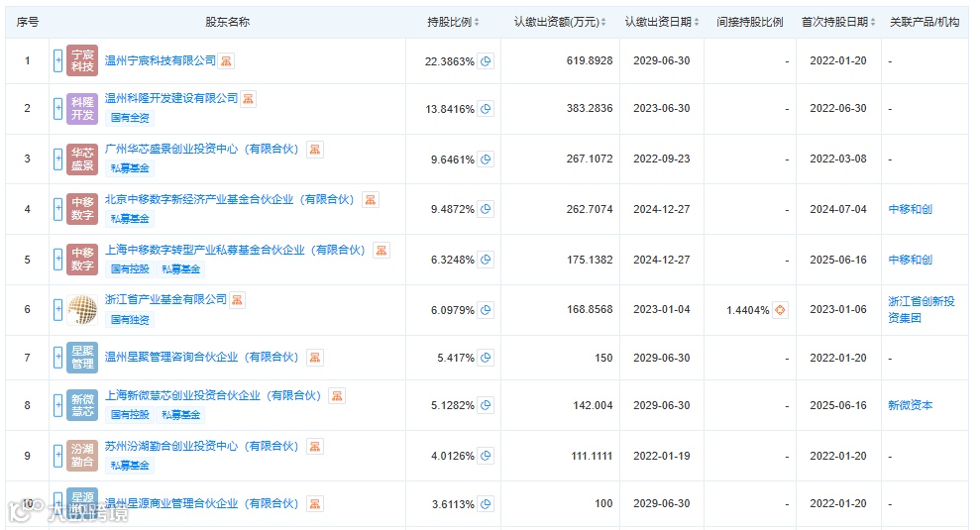Click the 国有独资 tag under 浙江省产业基金

[130, 320]
